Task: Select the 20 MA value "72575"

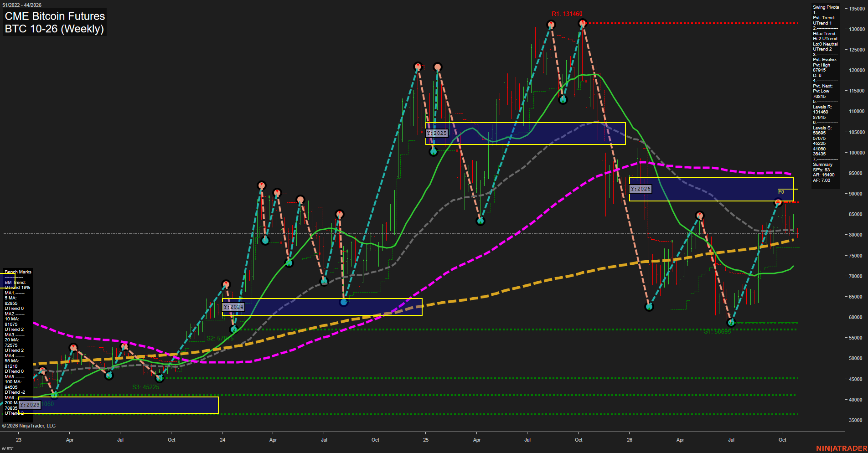Action: point(11,345)
